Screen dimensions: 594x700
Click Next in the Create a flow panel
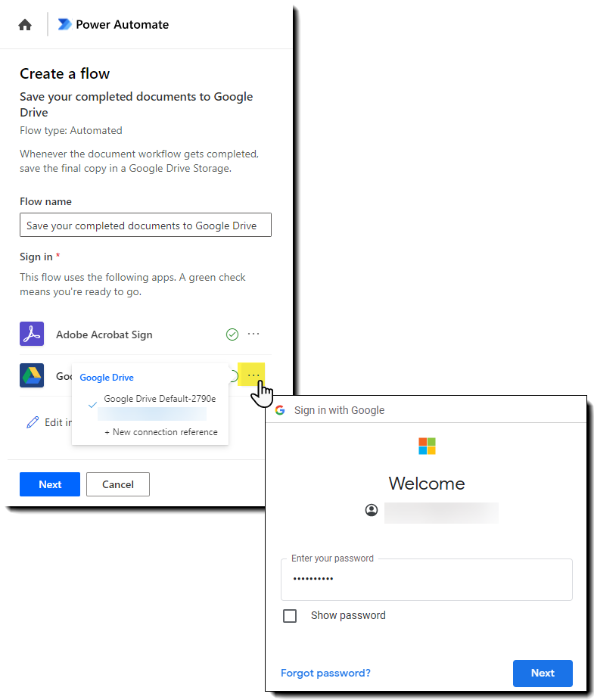click(50, 484)
